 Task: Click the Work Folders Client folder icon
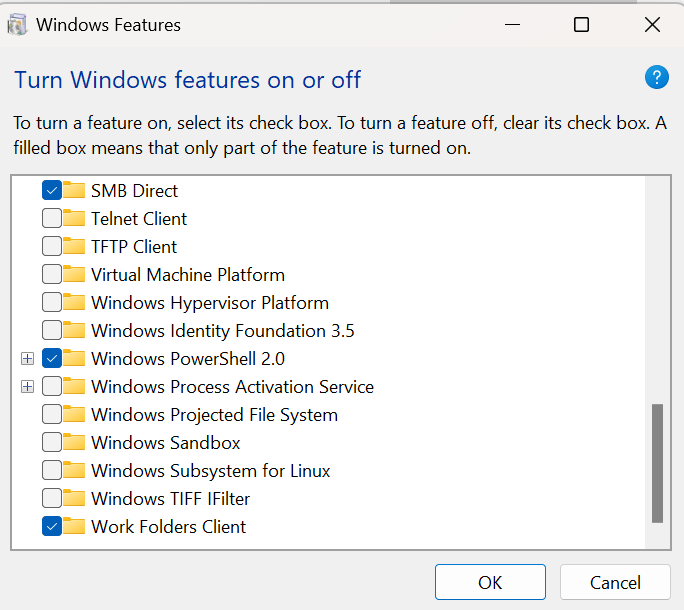(x=74, y=526)
